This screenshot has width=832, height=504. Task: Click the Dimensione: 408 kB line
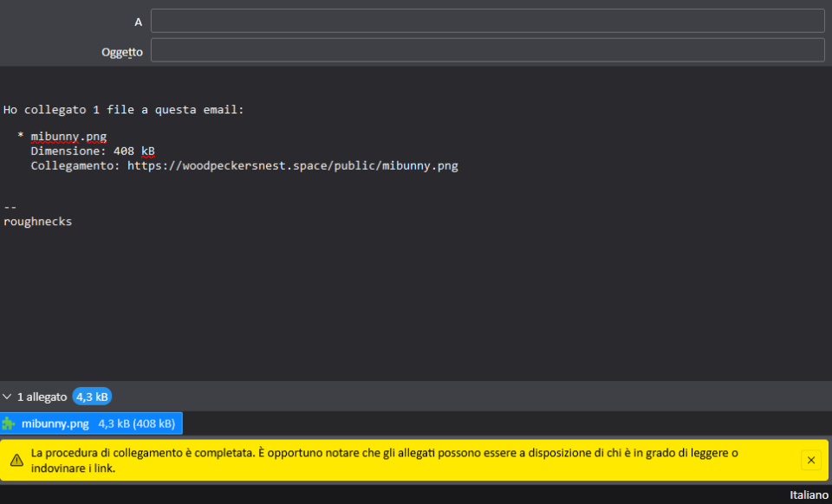(x=93, y=152)
